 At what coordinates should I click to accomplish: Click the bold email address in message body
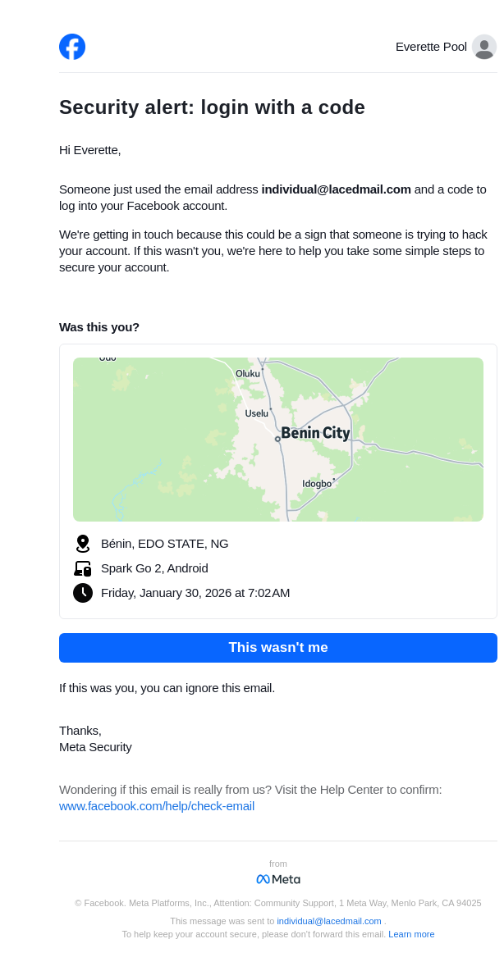click(x=336, y=189)
